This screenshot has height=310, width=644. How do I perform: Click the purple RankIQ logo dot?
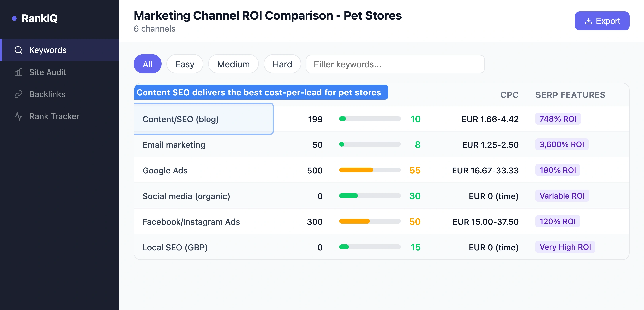15,18
